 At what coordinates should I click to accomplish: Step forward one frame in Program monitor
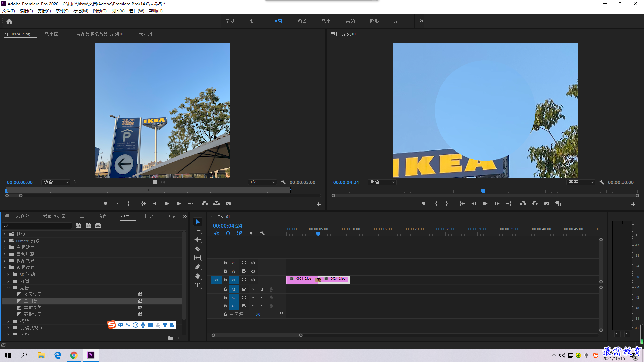click(x=497, y=204)
